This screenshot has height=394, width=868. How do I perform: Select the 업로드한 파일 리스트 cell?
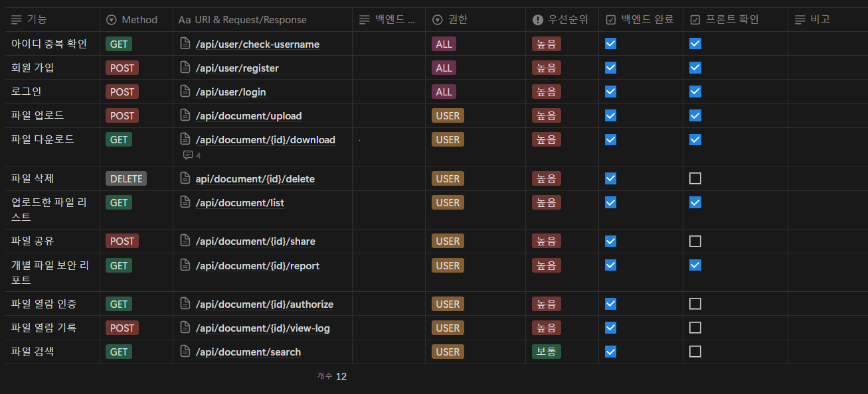(52, 210)
